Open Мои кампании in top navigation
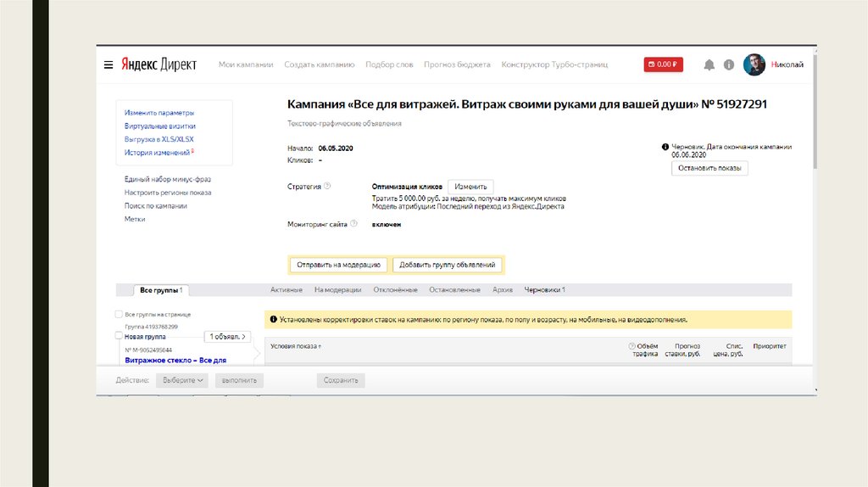The height and width of the screenshot is (487, 868). (x=246, y=64)
